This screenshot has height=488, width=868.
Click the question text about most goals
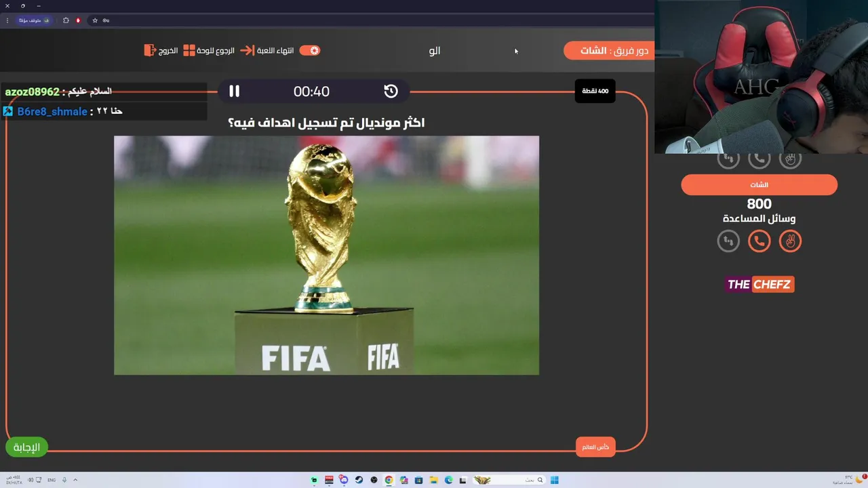(x=326, y=123)
